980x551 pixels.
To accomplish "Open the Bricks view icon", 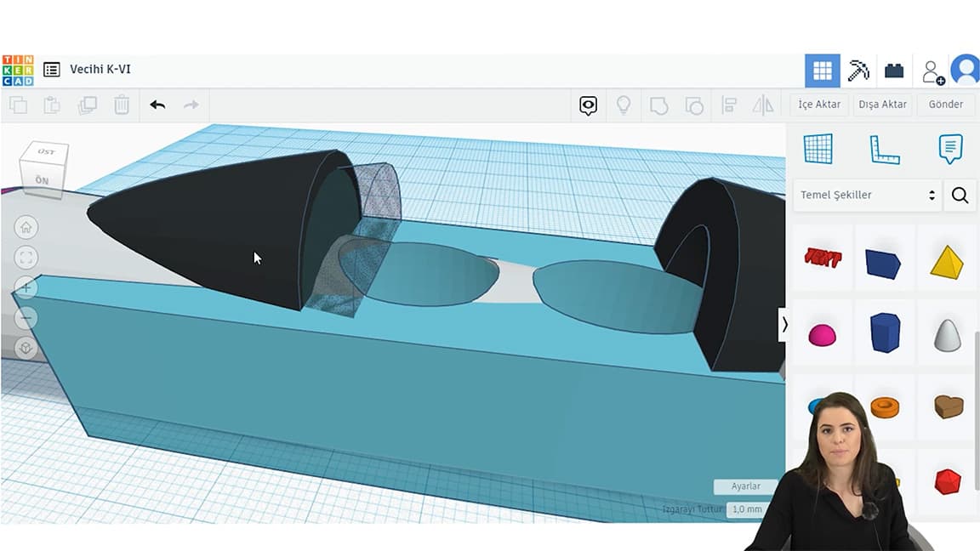I will tap(894, 71).
